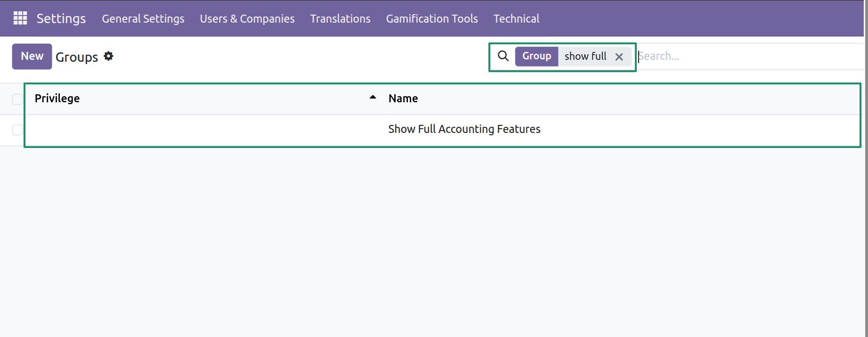
Task: Check the Show Full Accounting Features row
Action: [17, 130]
